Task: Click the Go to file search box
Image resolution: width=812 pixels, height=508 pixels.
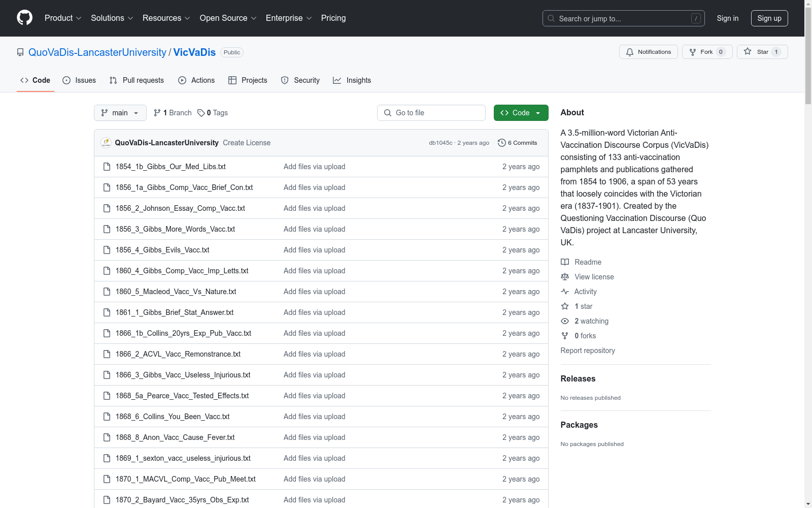Action: [x=431, y=113]
